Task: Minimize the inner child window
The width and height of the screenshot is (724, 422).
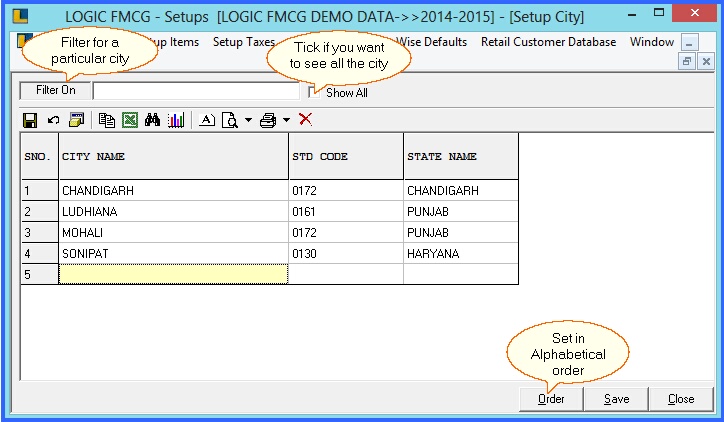Action: (x=689, y=43)
